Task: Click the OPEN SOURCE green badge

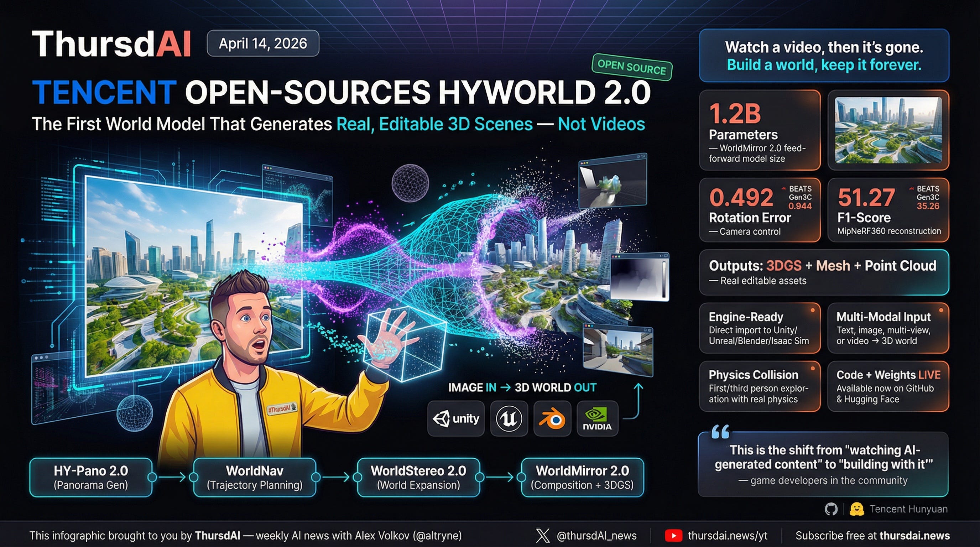Action: click(x=632, y=67)
